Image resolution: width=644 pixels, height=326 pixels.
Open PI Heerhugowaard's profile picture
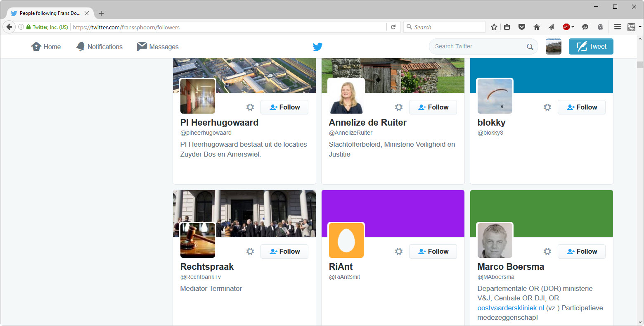(198, 96)
